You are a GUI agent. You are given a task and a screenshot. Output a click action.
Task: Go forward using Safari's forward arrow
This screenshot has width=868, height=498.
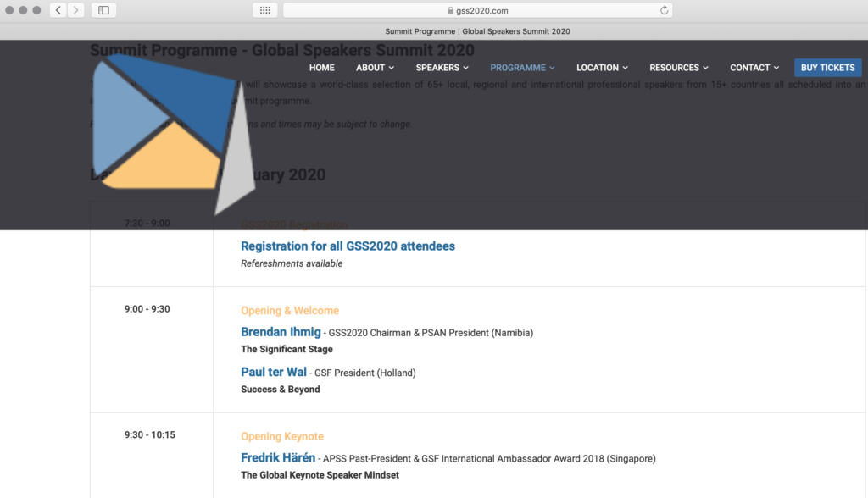point(75,10)
